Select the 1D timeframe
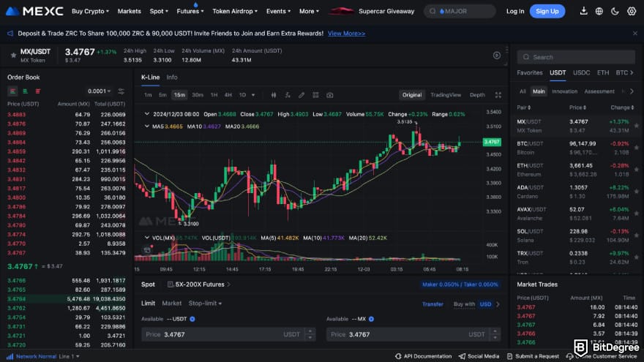Screen dimensions: 644x362 pos(242,95)
